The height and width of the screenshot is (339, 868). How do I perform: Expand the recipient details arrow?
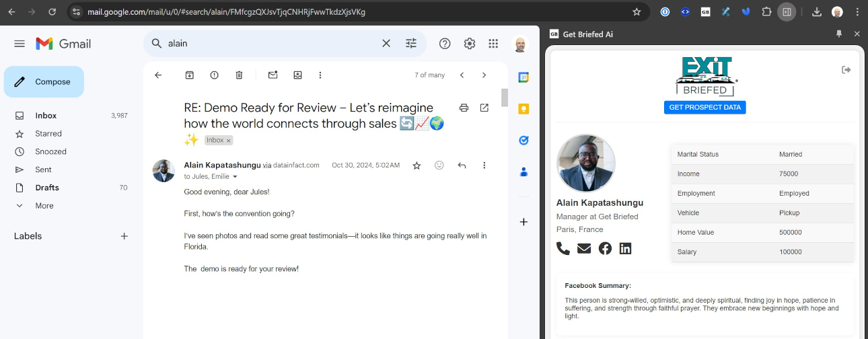[235, 177]
